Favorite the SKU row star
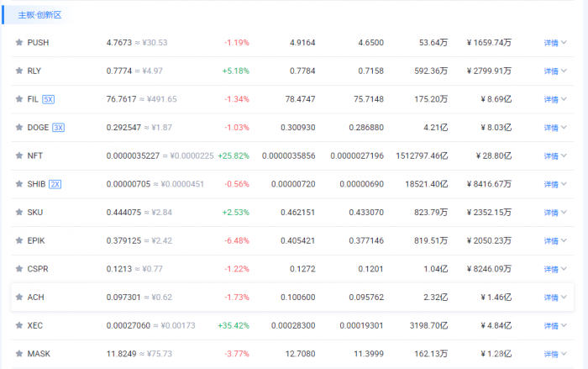This screenshot has width=588, height=369. point(19,212)
